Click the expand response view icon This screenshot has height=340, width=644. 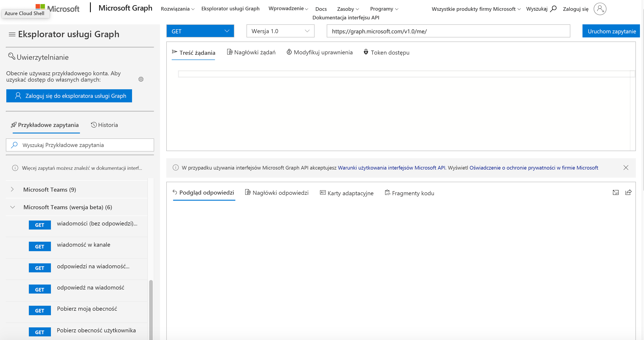click(616, 193)
